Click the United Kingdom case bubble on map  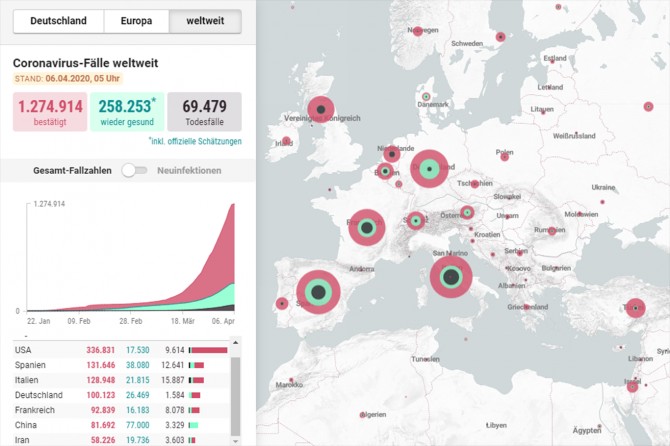[x=320, y=109]
